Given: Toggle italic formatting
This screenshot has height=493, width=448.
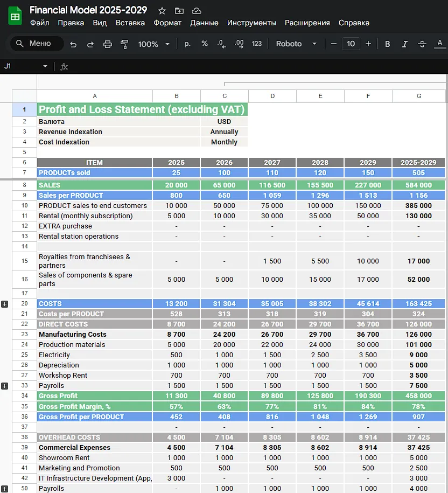Looking at the screenshot, I should point(404,44).
